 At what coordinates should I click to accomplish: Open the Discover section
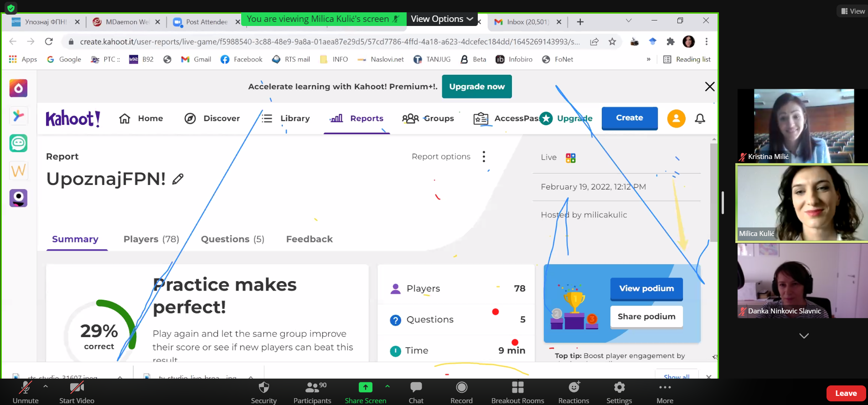tap(212, 118)
